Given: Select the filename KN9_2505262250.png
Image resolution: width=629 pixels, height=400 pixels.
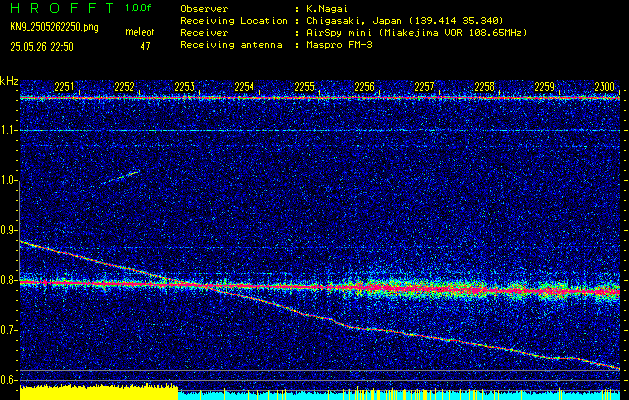Looking at the screenshot, I should pyautogui.click(x=54, y=27).
